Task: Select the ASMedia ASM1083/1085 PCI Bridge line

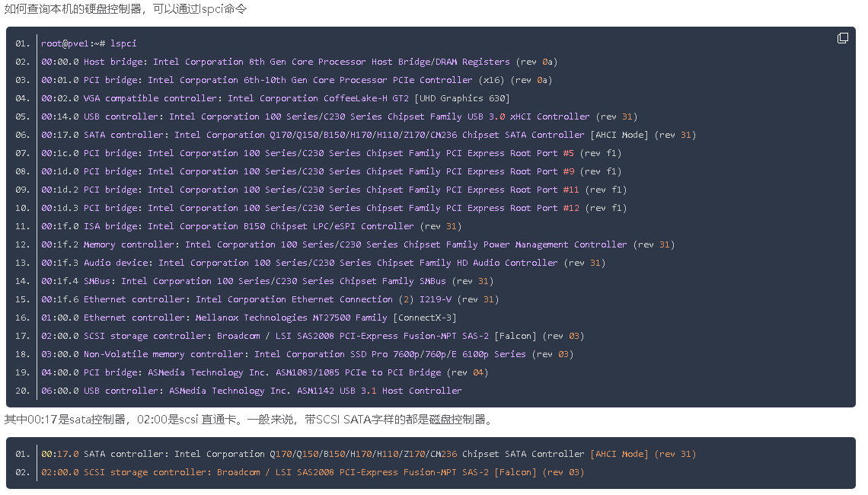Action: click(265, 372)
